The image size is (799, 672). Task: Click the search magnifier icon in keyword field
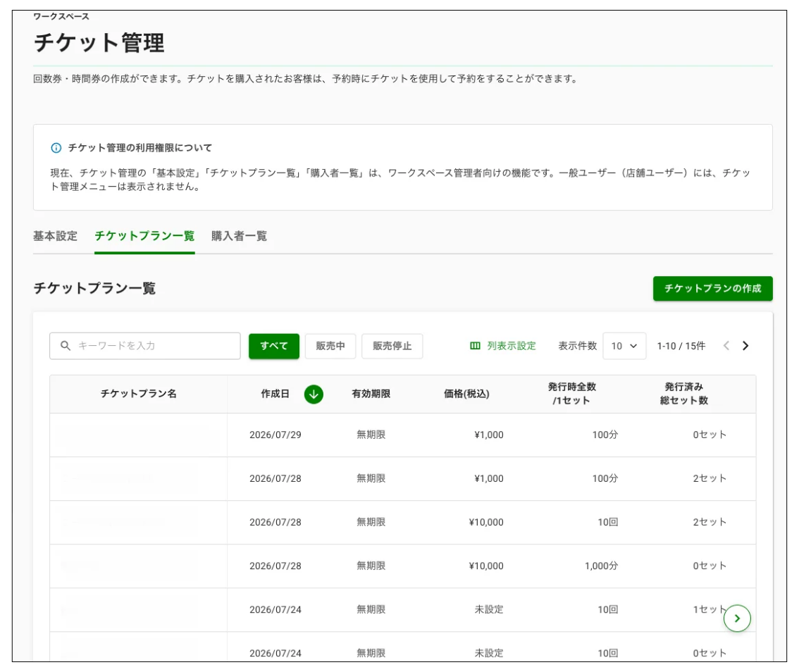pyautogui.click(x=66, y=345)
